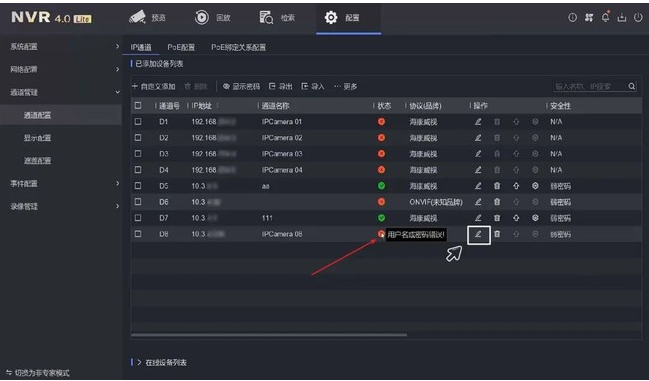Expand the 在线设备列表 section

[162, 362]
